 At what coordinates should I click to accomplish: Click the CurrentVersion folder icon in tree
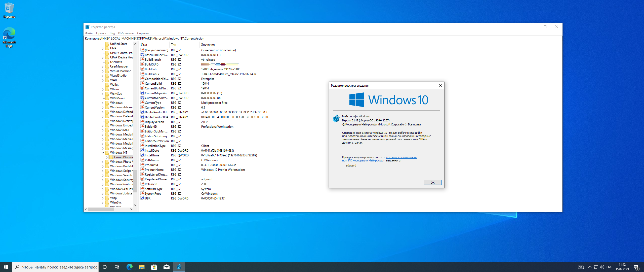pyautogui.click(x=111, y=157)
